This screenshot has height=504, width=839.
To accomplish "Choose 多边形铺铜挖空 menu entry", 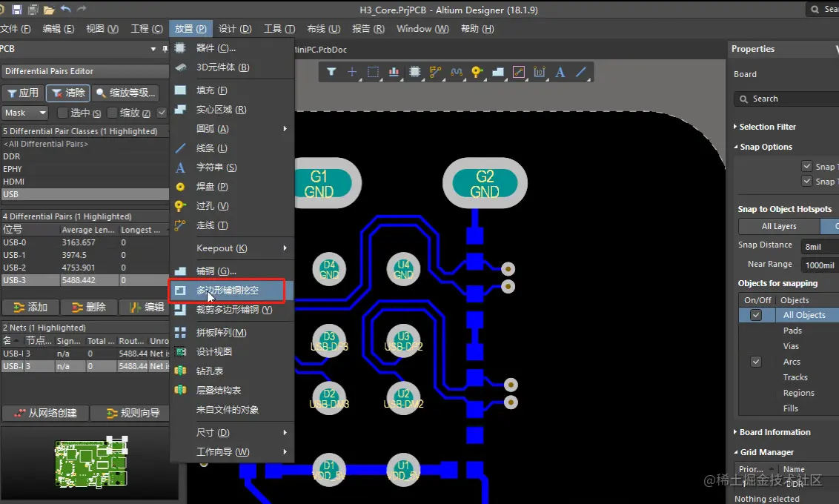I will (x=232, y=290).
